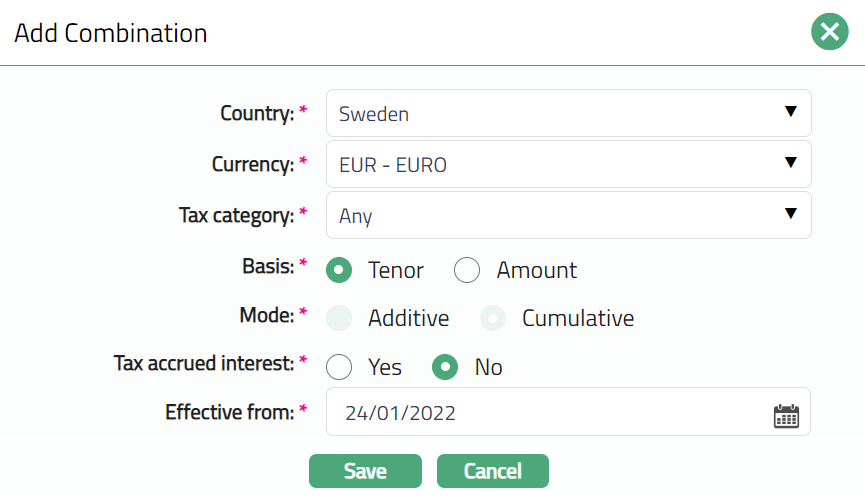Click the Currency field label
The image size is (865, 498).
tap(253, 164)
